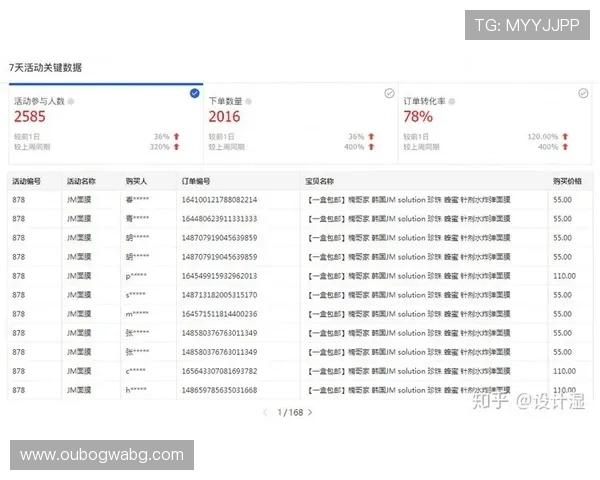Click the 7天活动关键数据 heading
This screenshot has width=600, height=480.
tap(46, 68)
